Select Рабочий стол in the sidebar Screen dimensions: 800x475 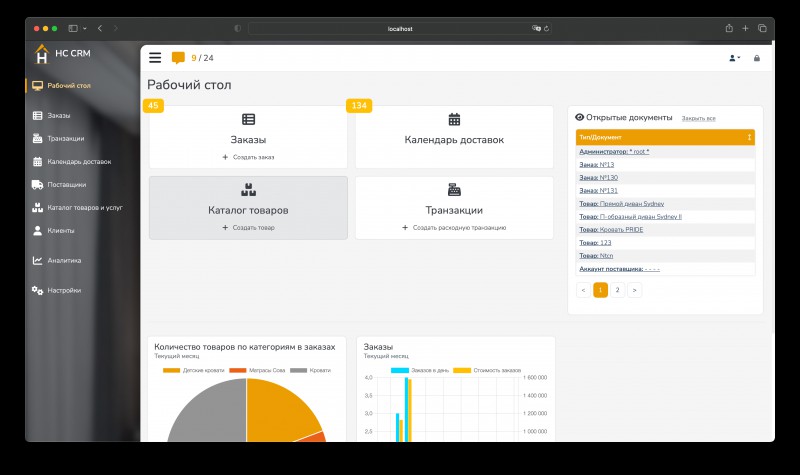[x=69, y=86]
